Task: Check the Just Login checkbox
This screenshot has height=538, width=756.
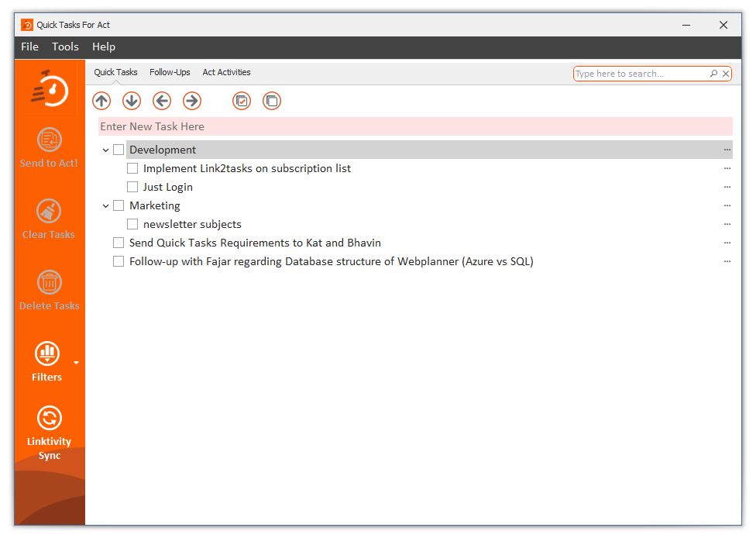Action: (132, 187)
